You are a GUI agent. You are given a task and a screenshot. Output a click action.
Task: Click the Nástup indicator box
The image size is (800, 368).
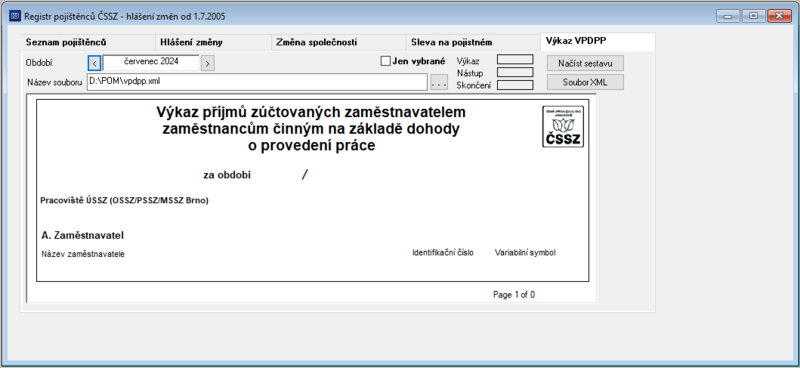(515, 72)
